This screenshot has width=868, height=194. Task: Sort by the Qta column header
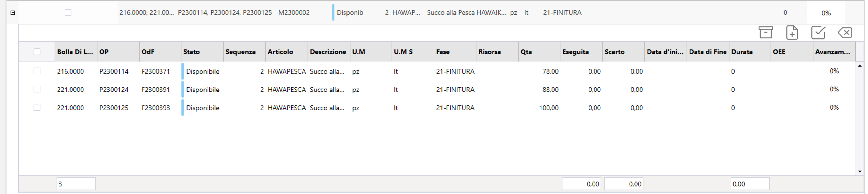click(539, 52)
